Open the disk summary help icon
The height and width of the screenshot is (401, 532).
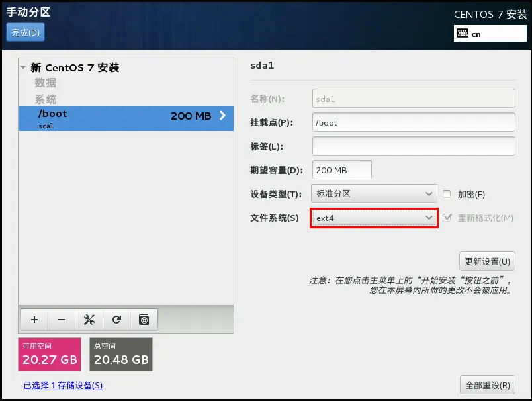pyautogui.click(x=144, y=320)
